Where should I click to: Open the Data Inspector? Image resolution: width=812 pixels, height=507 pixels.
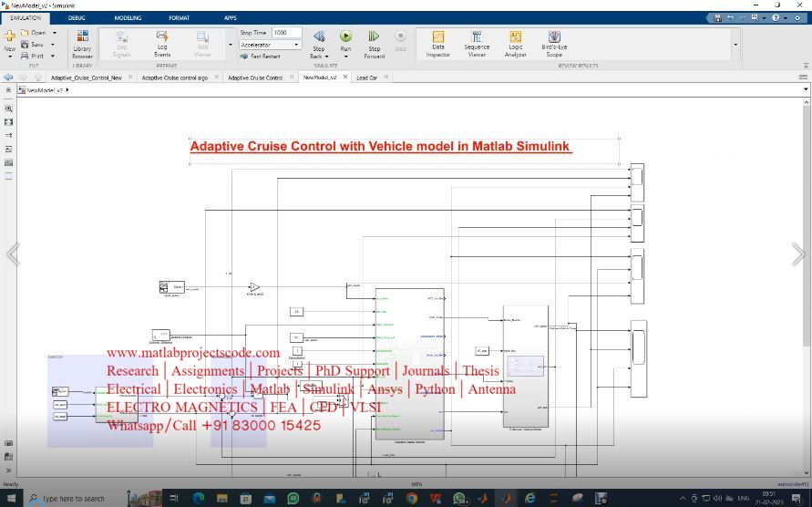(438, 43)
